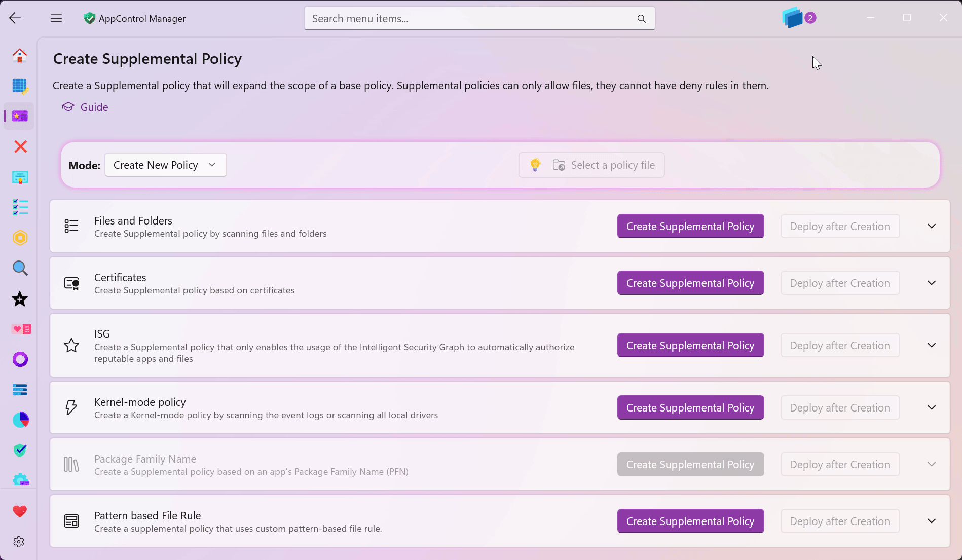Viewport: 962px width, 560px height.
Task: Click the Kernel-mode policy heading
Action: click(x=140, y=402)
